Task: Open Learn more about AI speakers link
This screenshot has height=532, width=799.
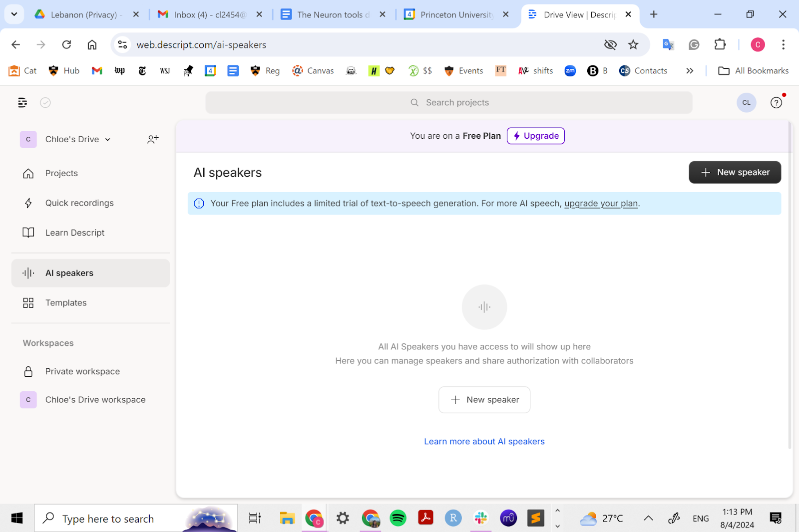Action: (x=484, y=442)
